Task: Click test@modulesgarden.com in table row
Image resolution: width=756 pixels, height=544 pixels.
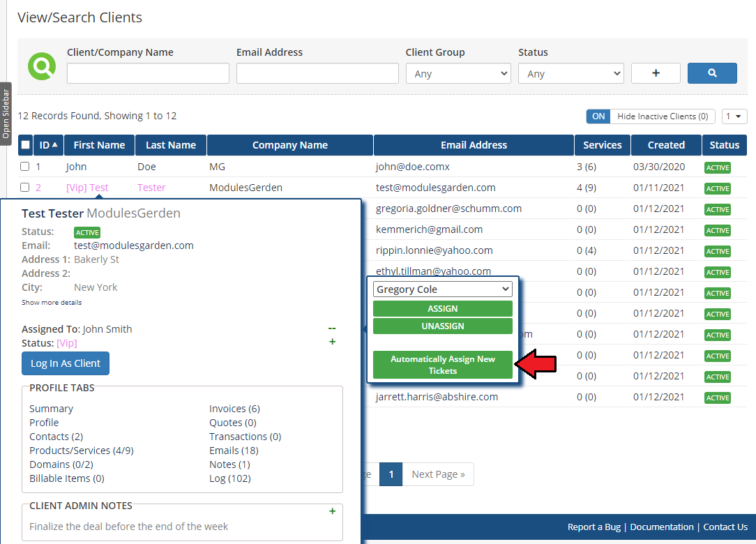Action: point(435,188)
